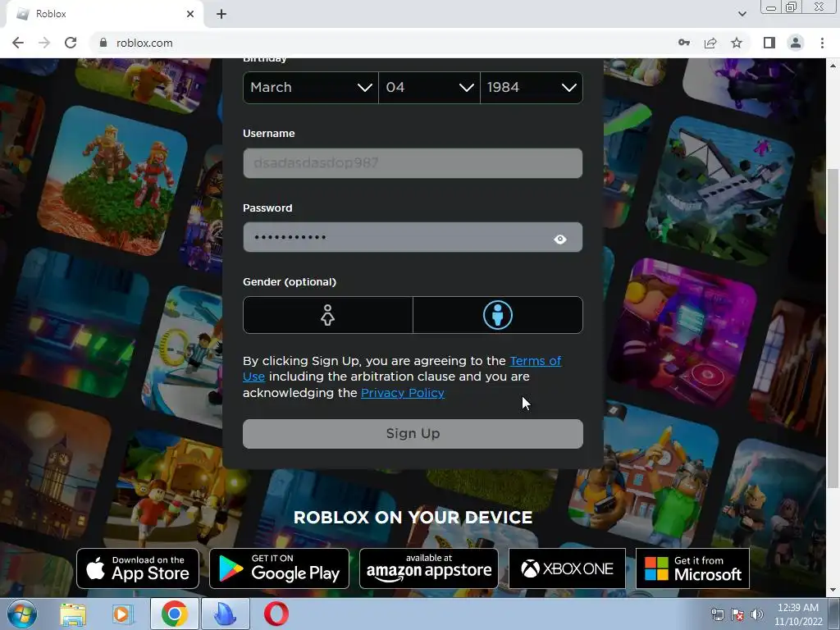Screen dimensions: 840x630
Task: Toggle password visibility eye icon
Action: tap(559, 239)
